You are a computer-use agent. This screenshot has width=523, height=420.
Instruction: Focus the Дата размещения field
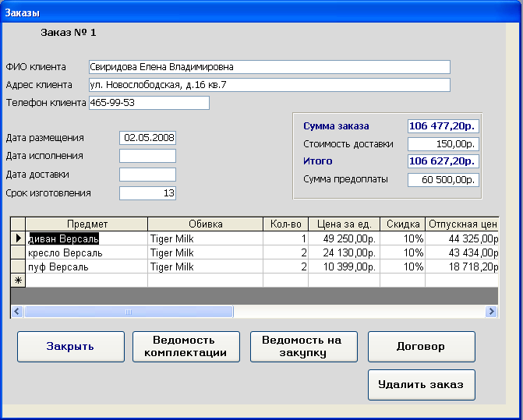coord(147,138)
